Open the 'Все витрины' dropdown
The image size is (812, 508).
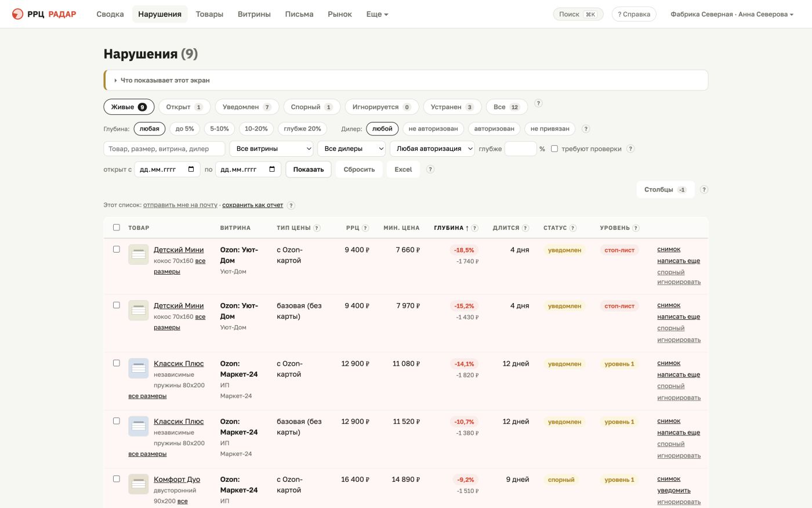click(x=271, y=149)
